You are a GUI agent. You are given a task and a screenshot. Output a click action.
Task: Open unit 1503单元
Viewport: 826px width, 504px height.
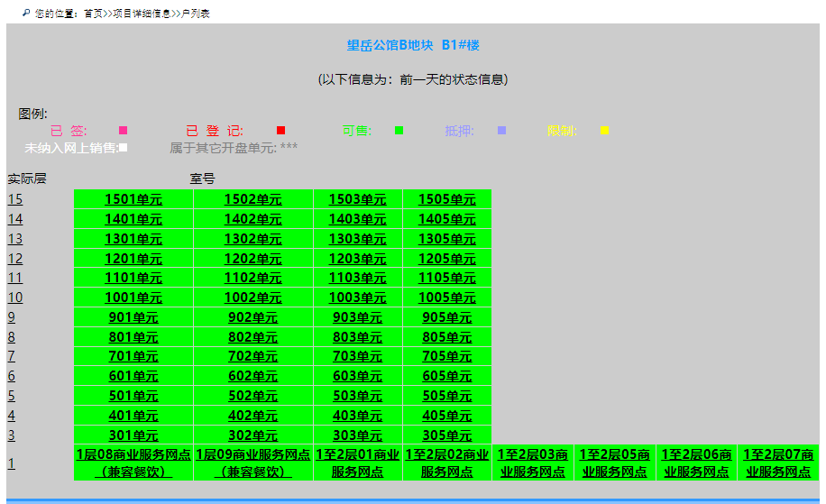(358, 199)
